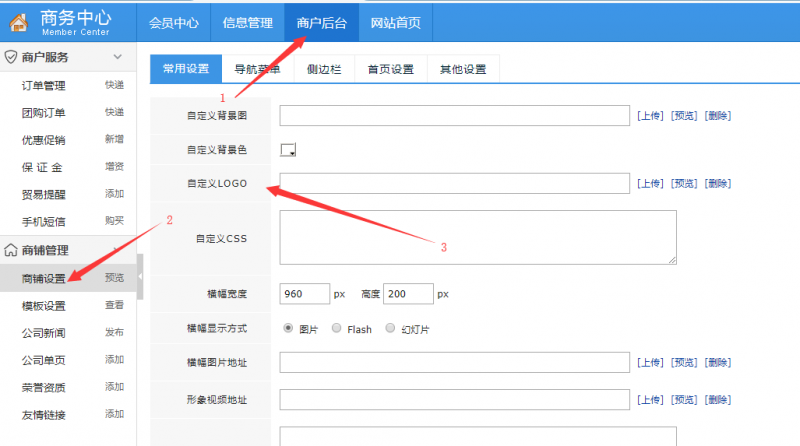This screenshot has height=446, width=800.
Task: Open 保证金 in the sidebar
Action: pos(42,167)
